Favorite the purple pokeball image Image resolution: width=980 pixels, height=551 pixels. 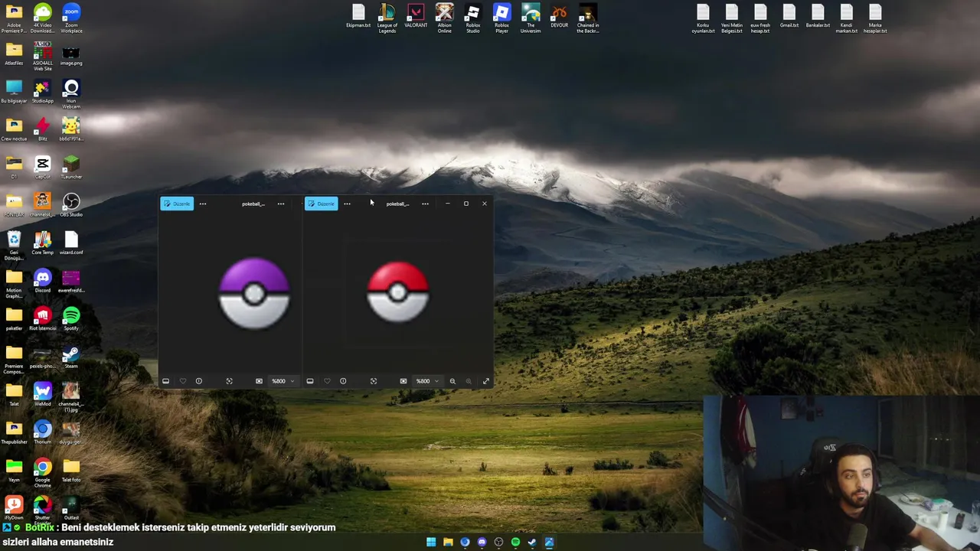coord(182,381)
